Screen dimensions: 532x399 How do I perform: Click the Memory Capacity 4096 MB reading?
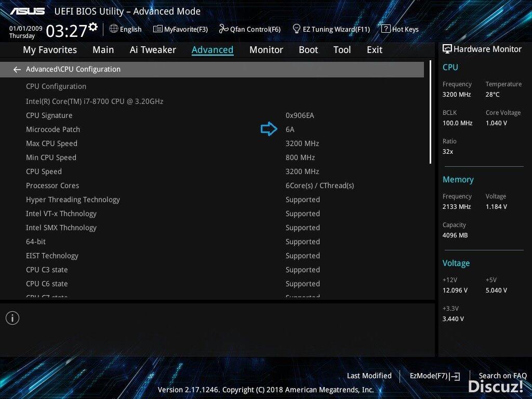click(455, 235)
